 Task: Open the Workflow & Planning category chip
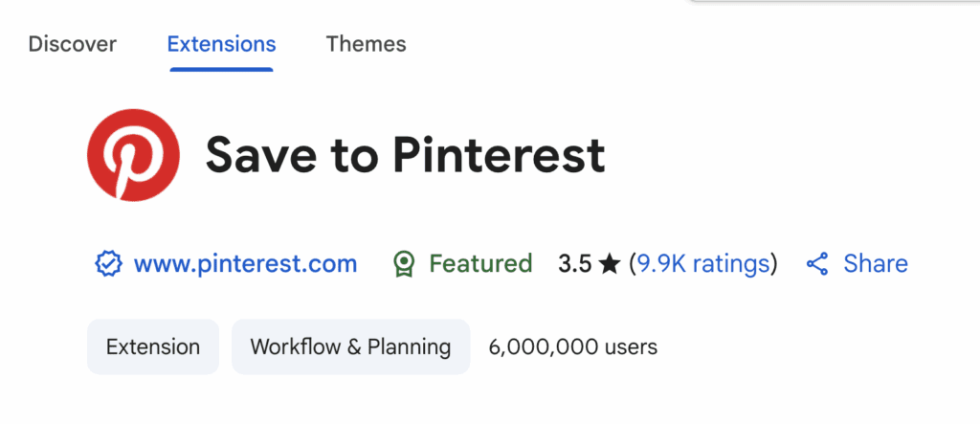[x=350, y=346]
